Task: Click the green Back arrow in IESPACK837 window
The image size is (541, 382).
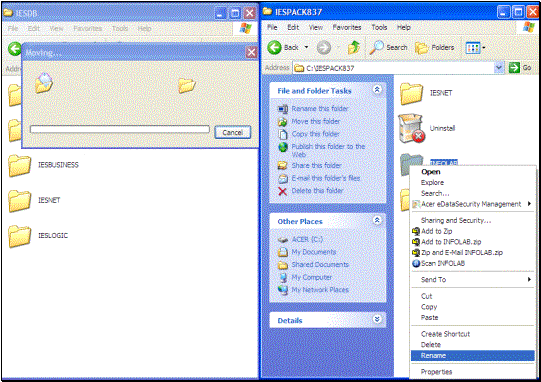Action: pyautogui.click(x=275, y=47)
